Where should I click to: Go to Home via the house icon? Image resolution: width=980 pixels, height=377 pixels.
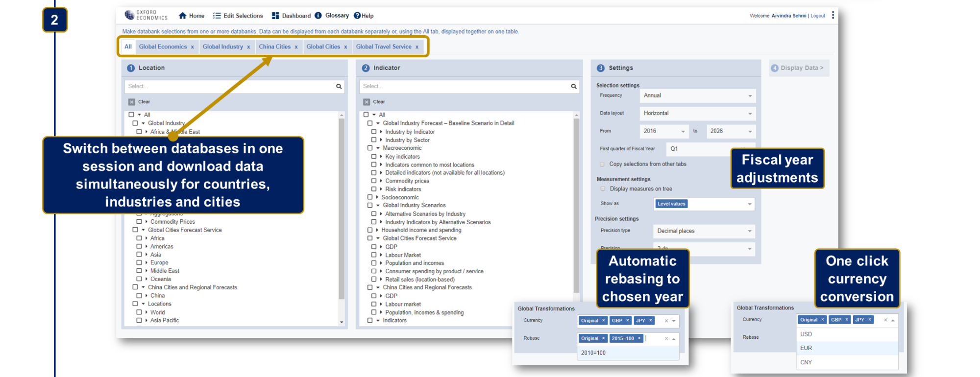(183, 16)
